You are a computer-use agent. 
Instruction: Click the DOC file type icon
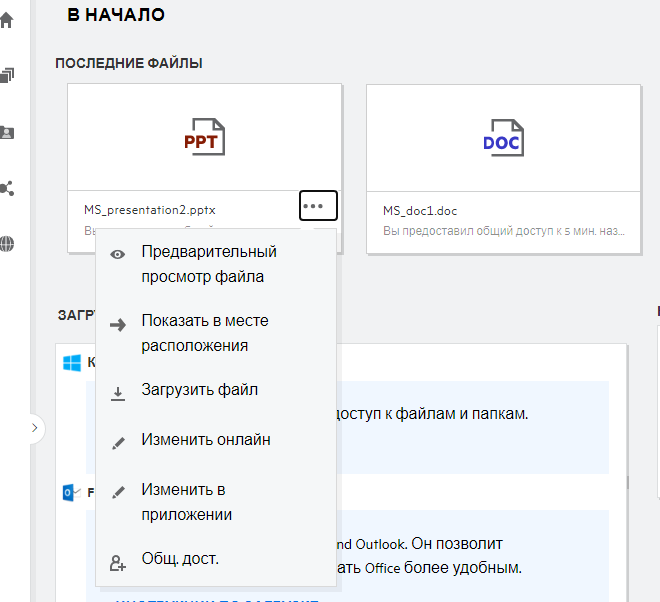(x=503, y=138)
